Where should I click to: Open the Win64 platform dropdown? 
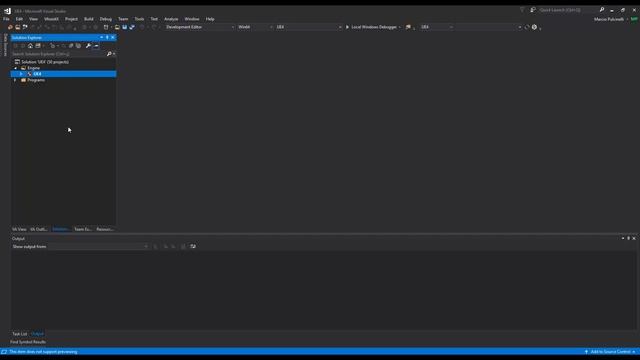coord(255,27)
